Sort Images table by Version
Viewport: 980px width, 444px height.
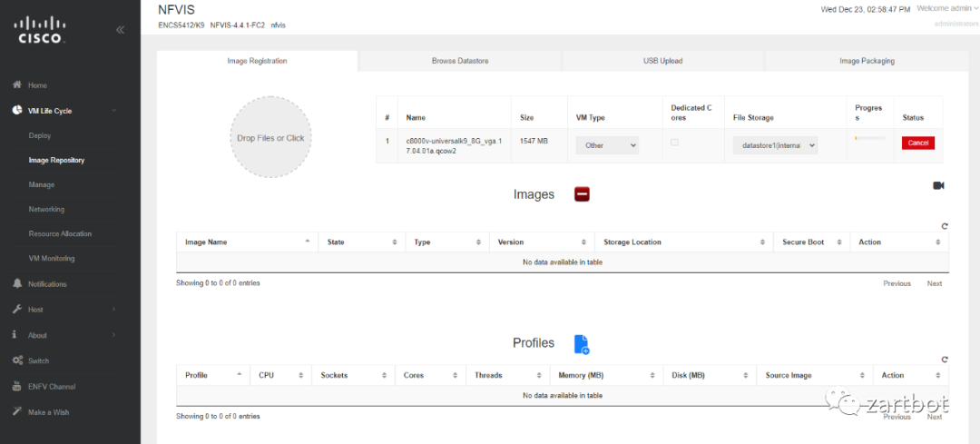click(542, 242)
